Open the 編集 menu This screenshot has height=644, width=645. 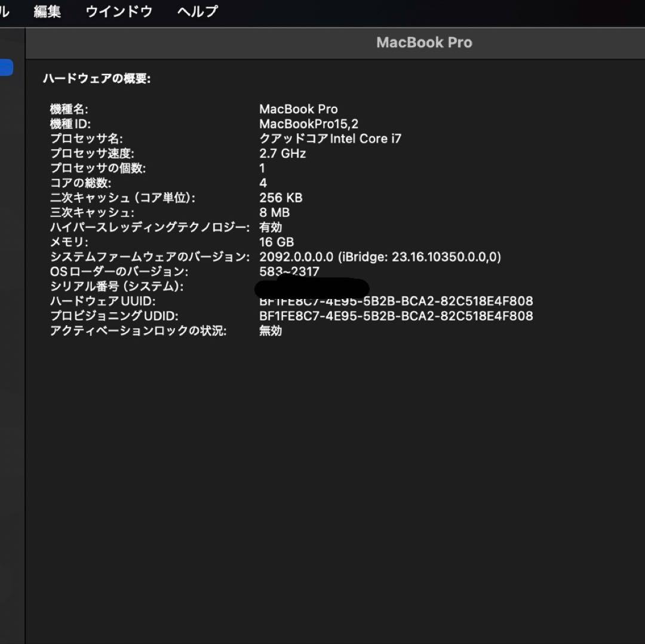click(47, 11)
